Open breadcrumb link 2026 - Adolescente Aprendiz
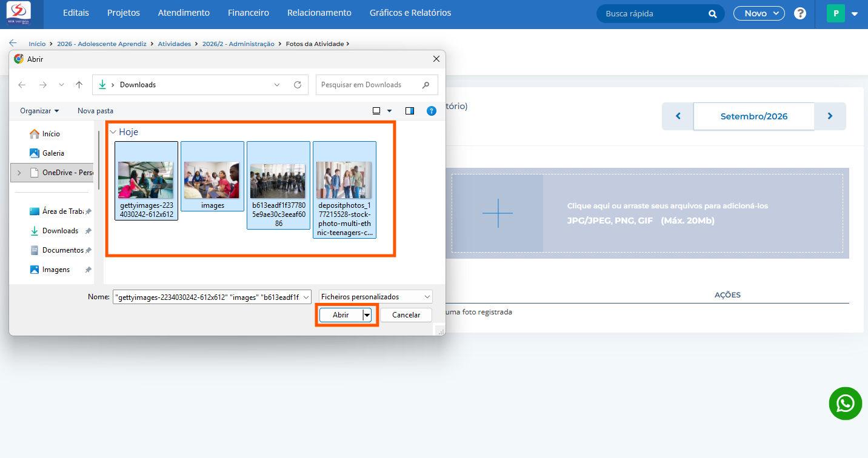The height and width of the screenshot is (458, 868). pyautogui.click(x=102, y=44)
